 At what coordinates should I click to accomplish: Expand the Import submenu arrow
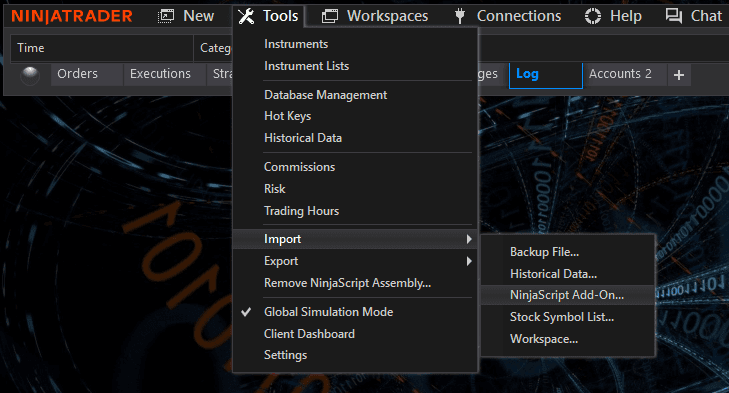[469, 239]
